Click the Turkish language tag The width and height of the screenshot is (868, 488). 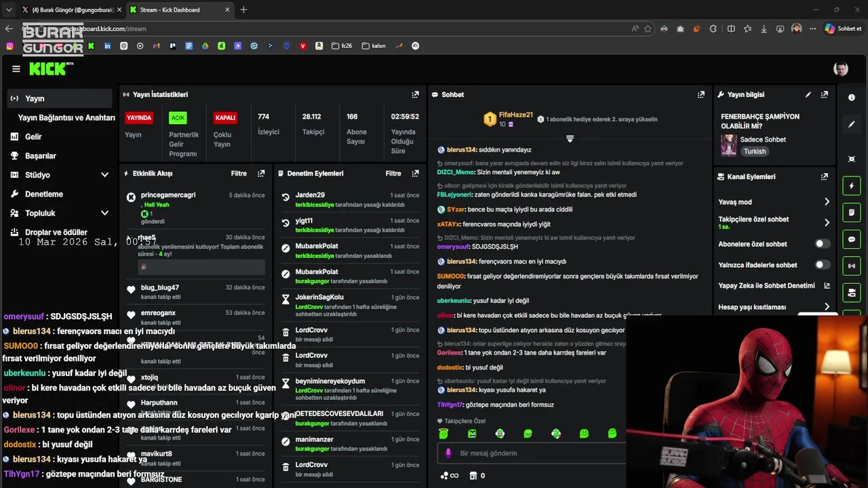(x=755, y=151)
